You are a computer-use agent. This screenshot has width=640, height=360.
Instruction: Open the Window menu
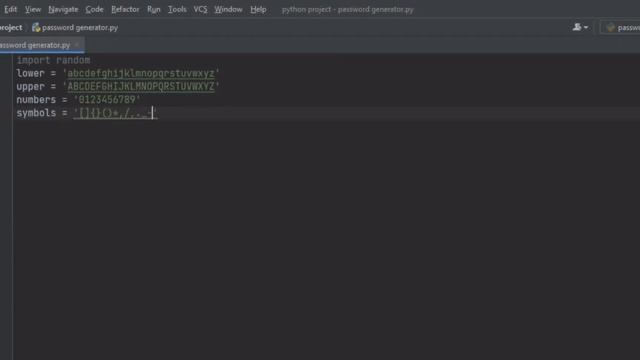[x=228, y=9]
